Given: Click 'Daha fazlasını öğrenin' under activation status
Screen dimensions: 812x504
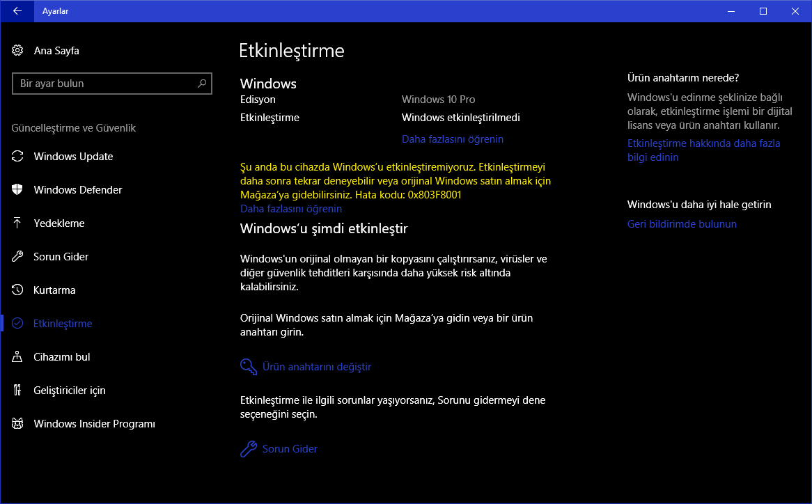Looking at the screenshot, I should (453, 139).
